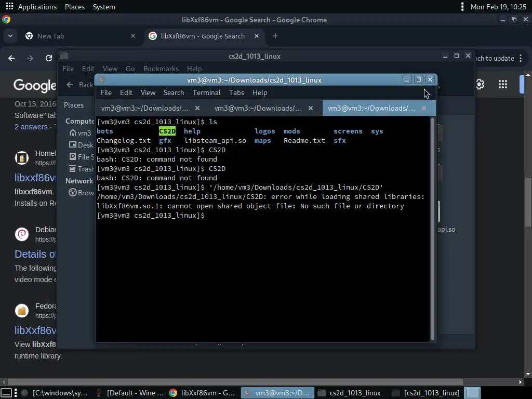532x399 pixels.
Task: Click Chrome's horizontal scrollbar at bottom
Action: (x=235, y=382)
